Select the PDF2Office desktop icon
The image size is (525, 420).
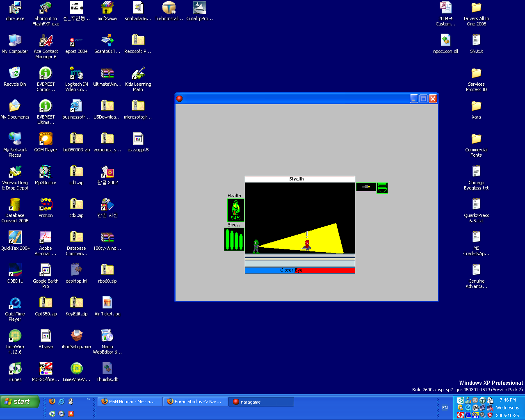pyautogui.click(x=46, y=372)
